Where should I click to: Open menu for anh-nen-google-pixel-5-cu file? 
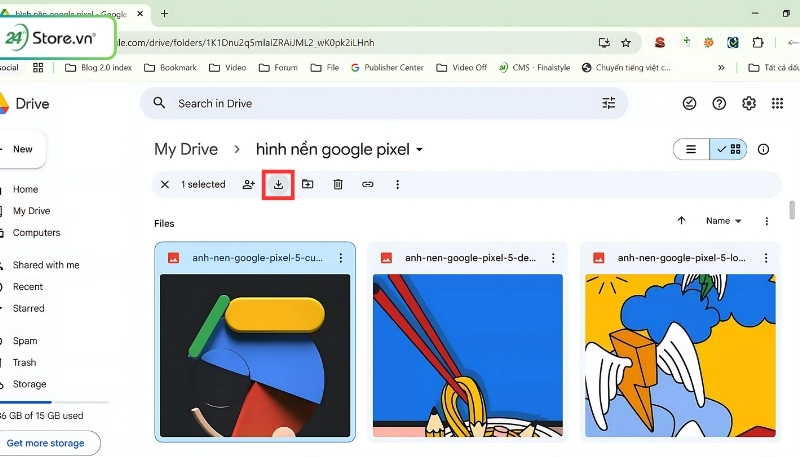(x=341, y=258)
